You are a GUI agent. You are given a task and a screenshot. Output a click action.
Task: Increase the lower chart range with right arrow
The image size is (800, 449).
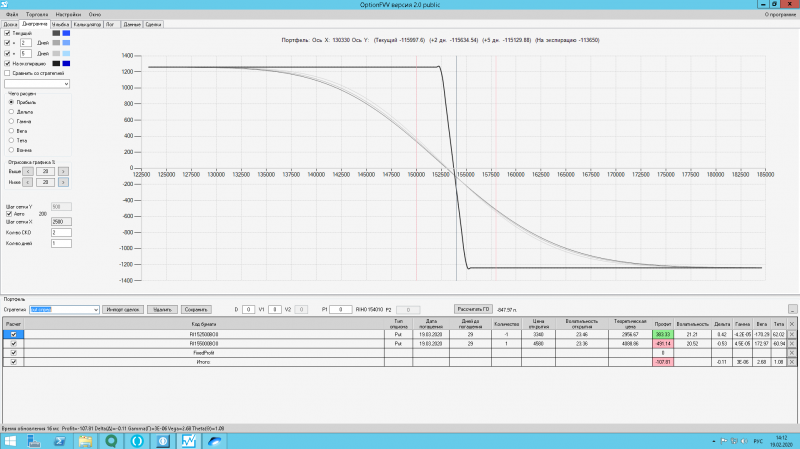point(63,182)
